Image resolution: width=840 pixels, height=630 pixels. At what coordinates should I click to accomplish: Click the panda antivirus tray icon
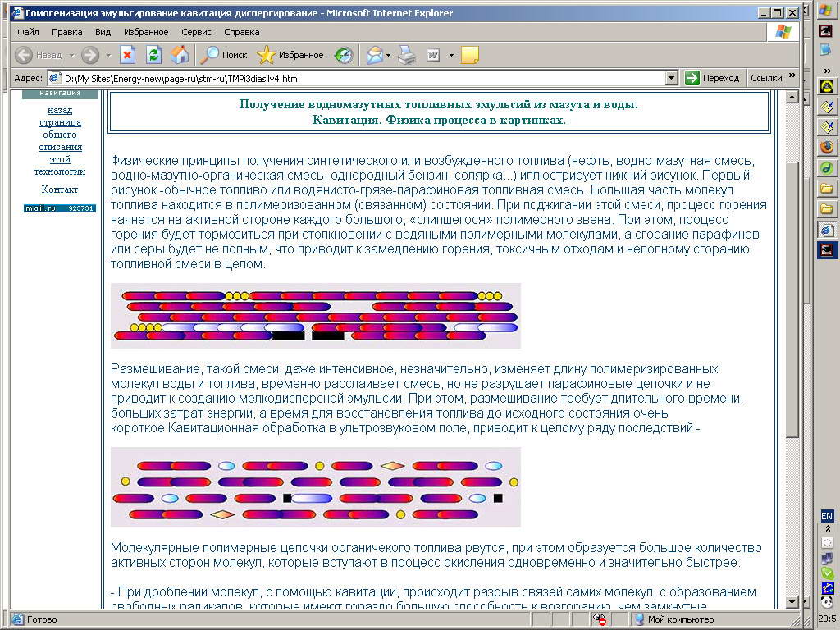(827, 601)
